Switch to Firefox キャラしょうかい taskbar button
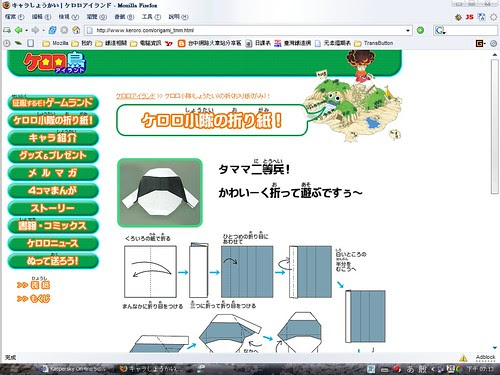Viewport: 500px width, 375px height. click(x=151, y=369)
